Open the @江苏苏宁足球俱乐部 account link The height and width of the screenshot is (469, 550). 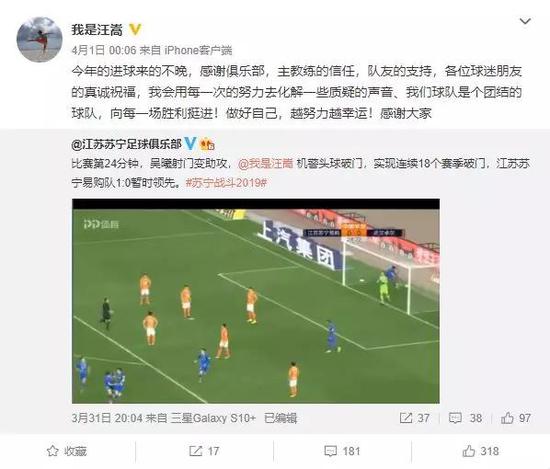tap(126, 144)
